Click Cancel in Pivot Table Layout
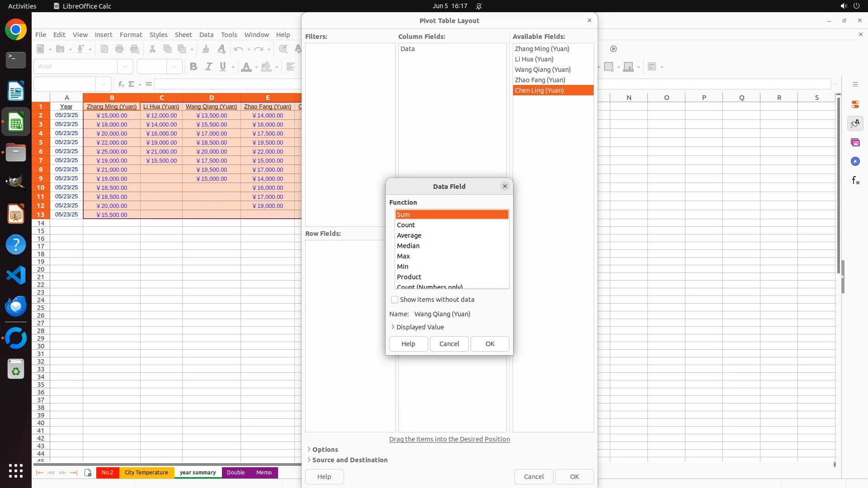Screen dimensions: 868x488 coord(533,477)
